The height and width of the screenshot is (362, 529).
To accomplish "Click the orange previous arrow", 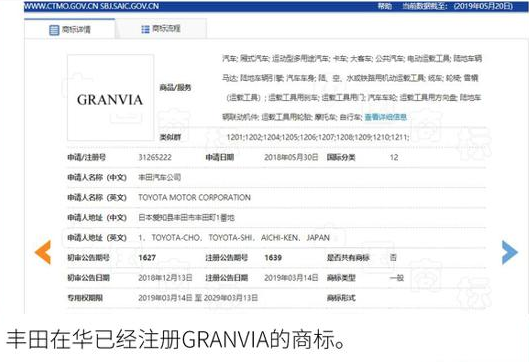I will [43, 252].
